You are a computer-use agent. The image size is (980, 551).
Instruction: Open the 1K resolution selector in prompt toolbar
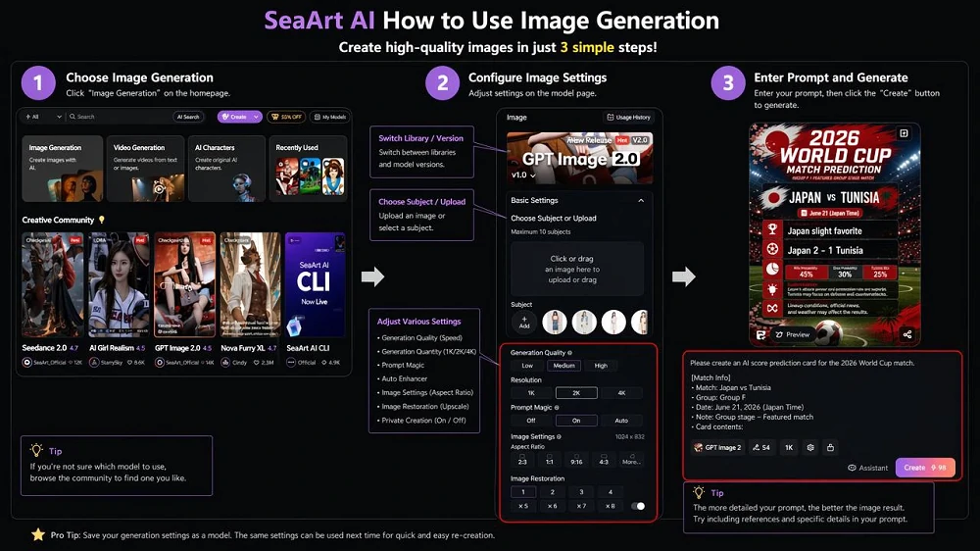click(789, 447)
